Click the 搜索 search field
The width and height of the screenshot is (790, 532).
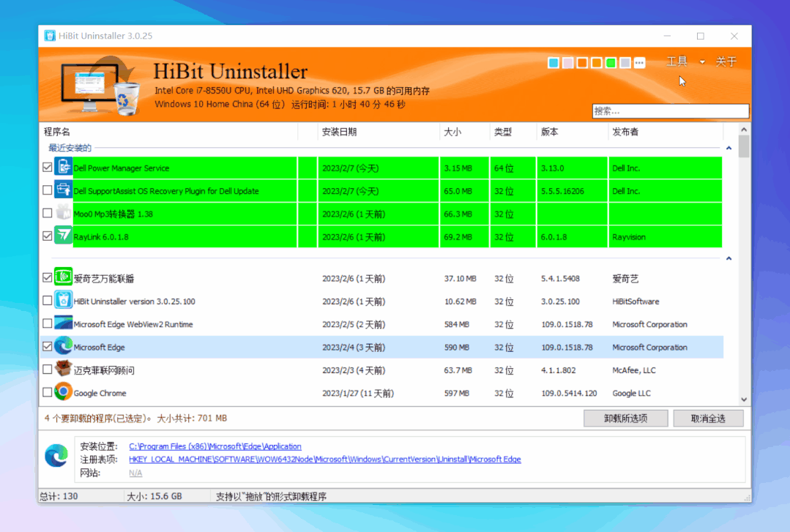(x=670, y=111)
